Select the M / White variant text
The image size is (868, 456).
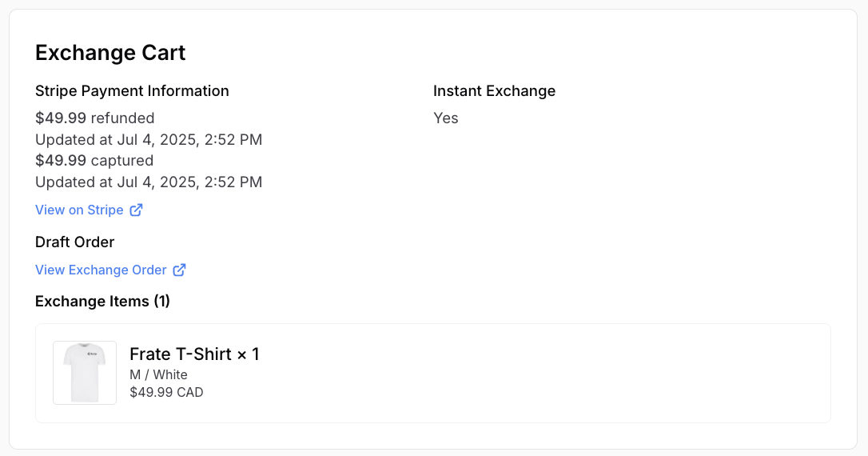158,374
